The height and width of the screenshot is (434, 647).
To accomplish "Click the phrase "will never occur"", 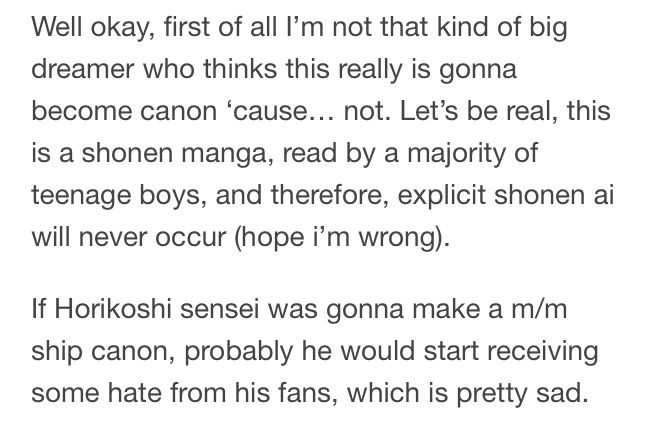I will coord(129,237).
